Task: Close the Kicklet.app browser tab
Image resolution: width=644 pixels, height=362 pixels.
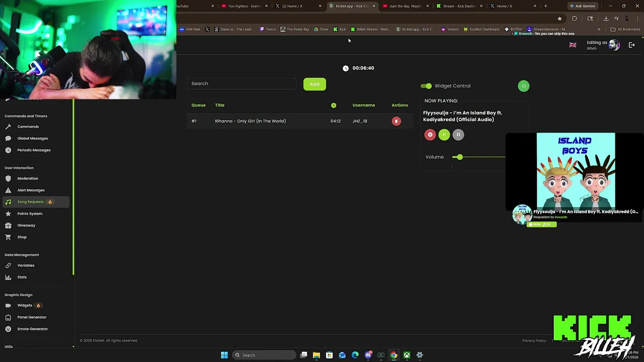Action: [374, 6]
